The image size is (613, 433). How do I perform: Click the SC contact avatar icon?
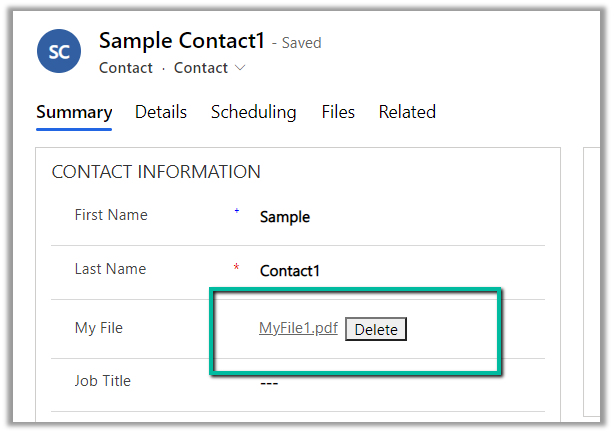[59, 50]
